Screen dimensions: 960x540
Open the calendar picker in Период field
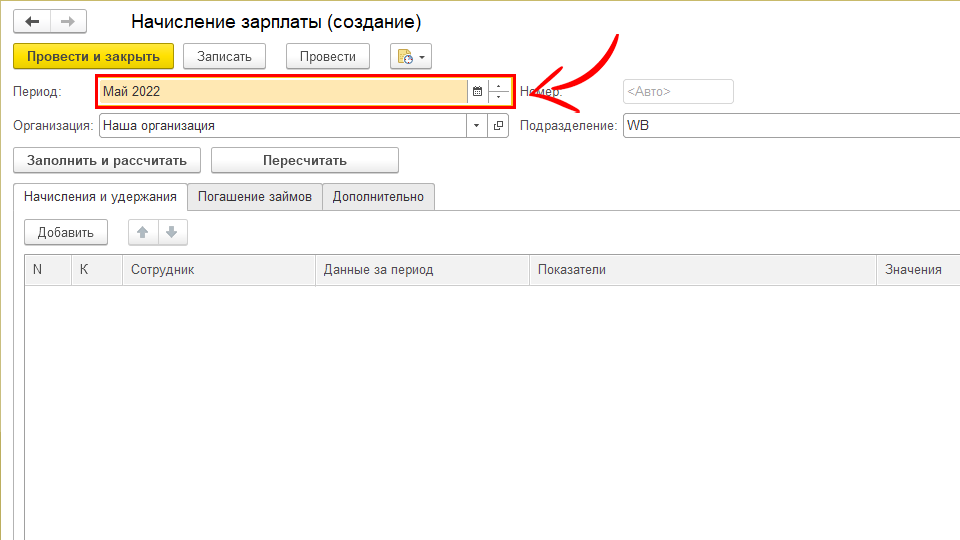(477, 91)
